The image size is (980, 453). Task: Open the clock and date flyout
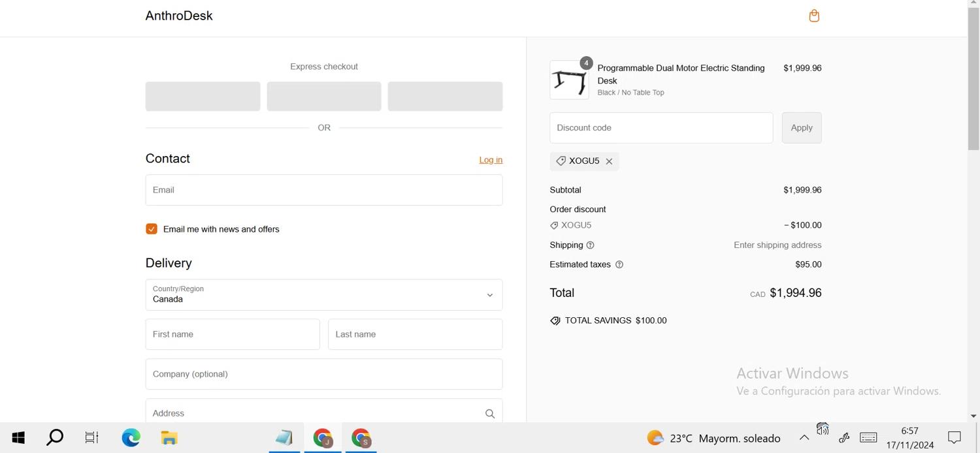910,438
